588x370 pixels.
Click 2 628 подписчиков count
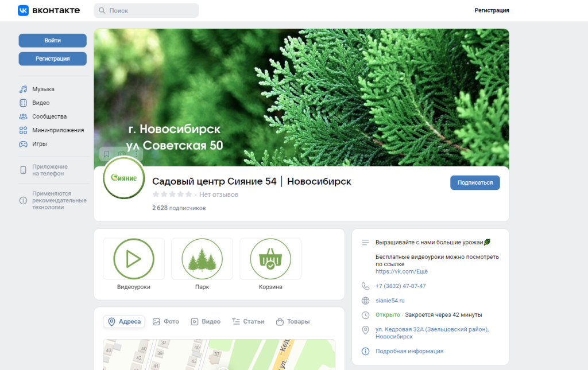179,208
